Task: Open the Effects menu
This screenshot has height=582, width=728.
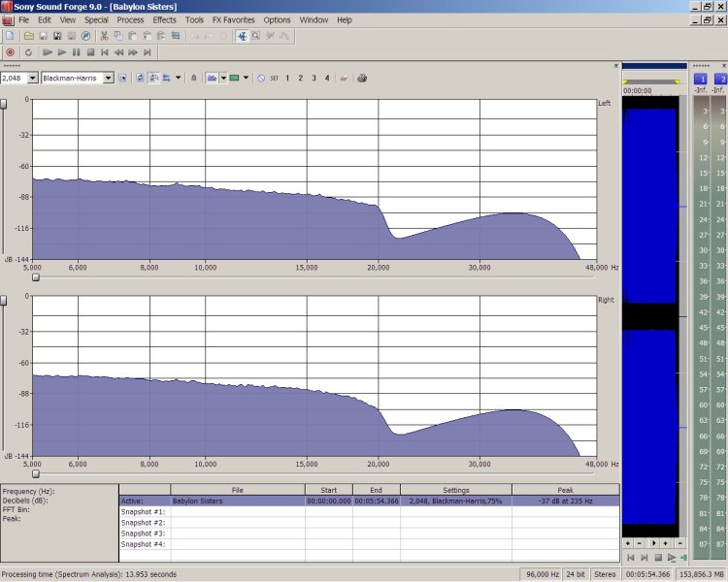Action: pos(164,19)
